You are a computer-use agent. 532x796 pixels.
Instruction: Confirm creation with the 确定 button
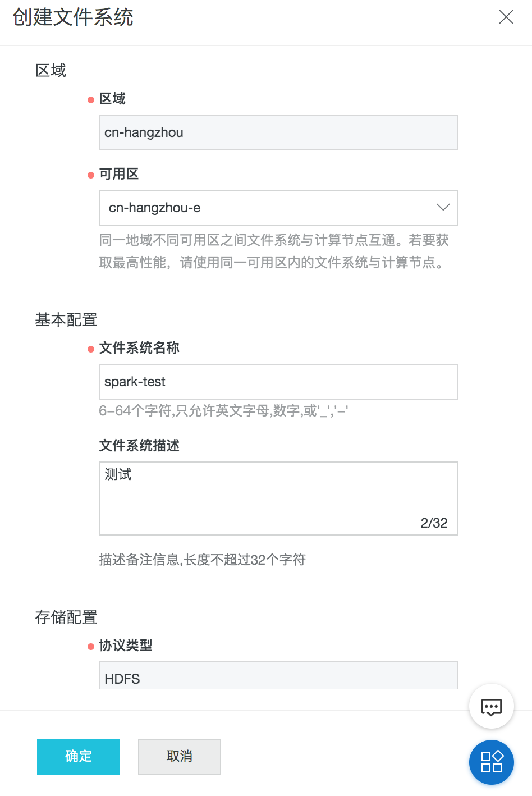[x=79, y=757]
